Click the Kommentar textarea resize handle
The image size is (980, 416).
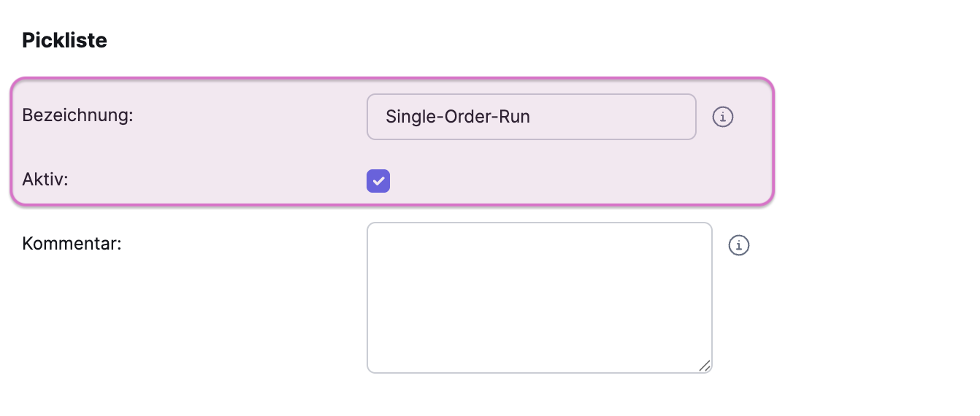click(704, 366)
